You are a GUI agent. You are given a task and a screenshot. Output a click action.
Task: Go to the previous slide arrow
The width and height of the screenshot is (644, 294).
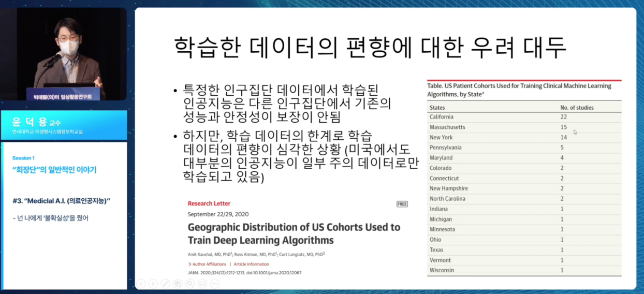coord(141,283)
